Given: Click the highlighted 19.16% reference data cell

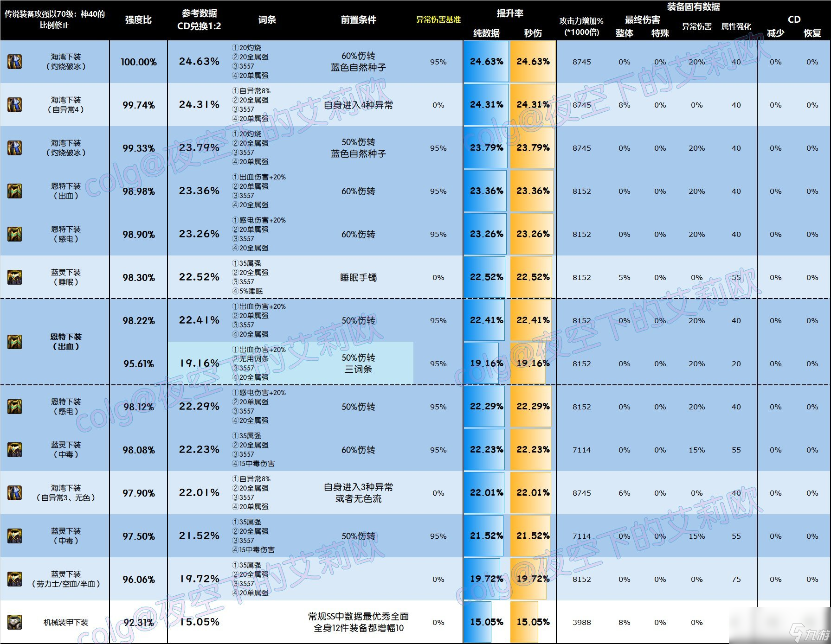Looking at the screenshot, I should (199, 363).
